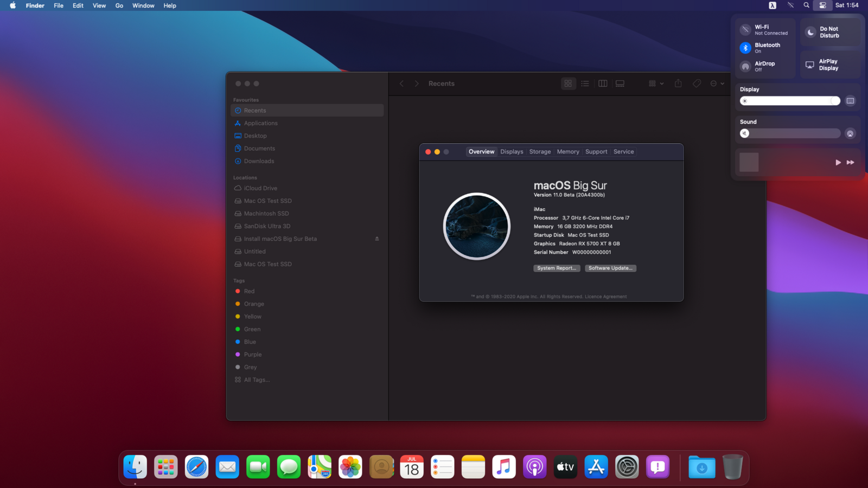
Task: Open iCloud Drive in sidebar
Action: [307, 188]
